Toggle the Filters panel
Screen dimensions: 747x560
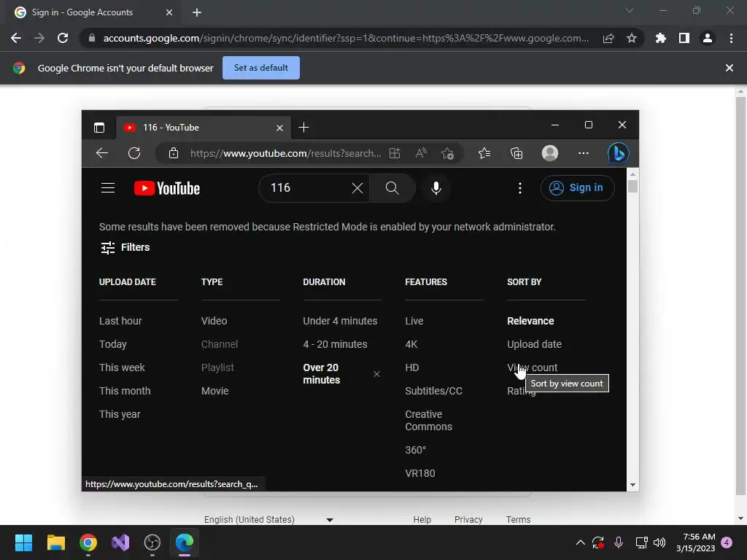click(x=125, y=247)
